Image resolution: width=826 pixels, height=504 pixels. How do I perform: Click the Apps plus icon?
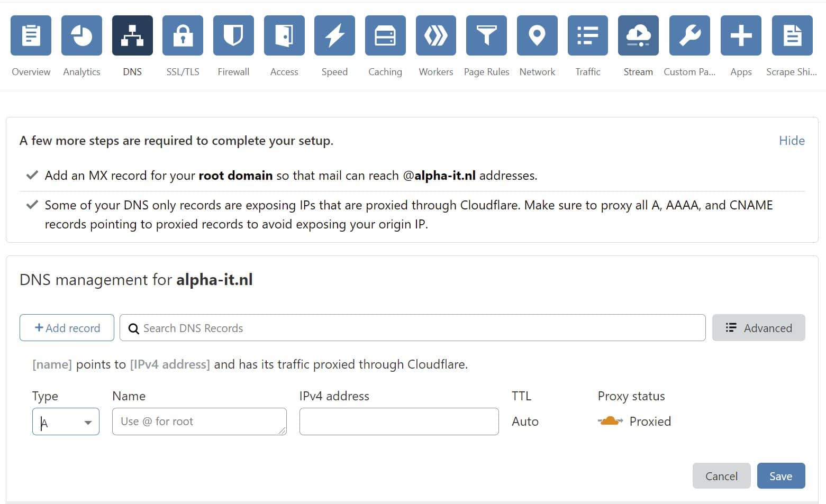pos(741,36)
